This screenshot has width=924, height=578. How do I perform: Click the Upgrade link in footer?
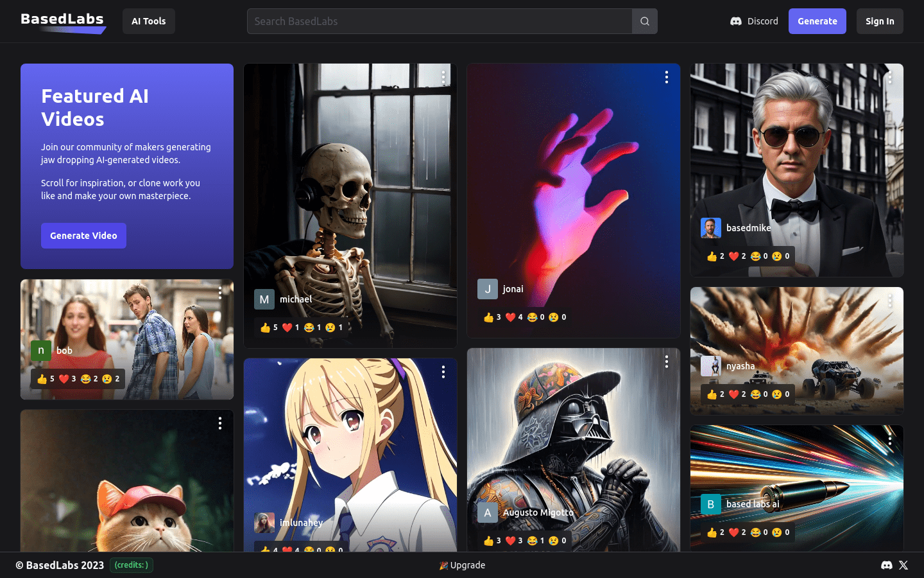tap(462, 565)
